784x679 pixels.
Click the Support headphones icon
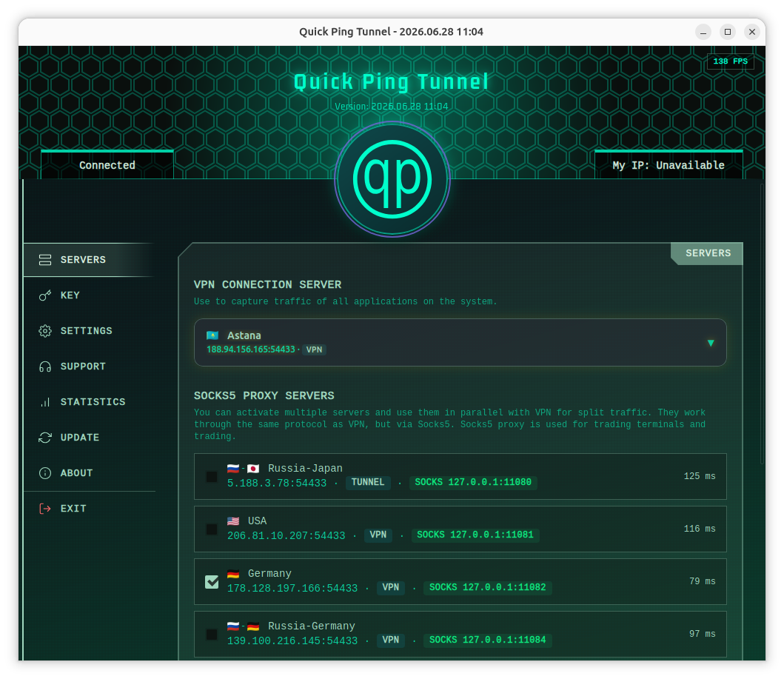[x=45, y=367]
